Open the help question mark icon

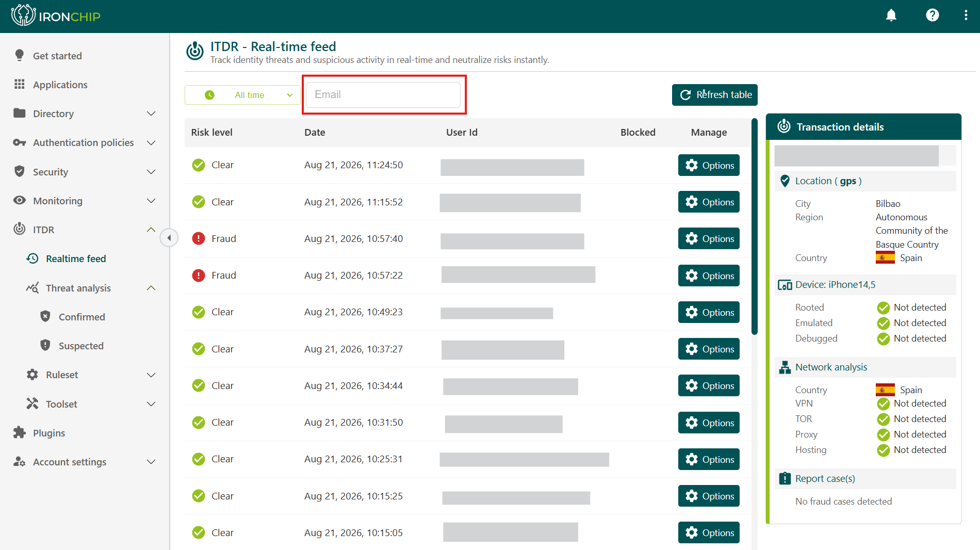pyautogui.click(x=932, y=15)
